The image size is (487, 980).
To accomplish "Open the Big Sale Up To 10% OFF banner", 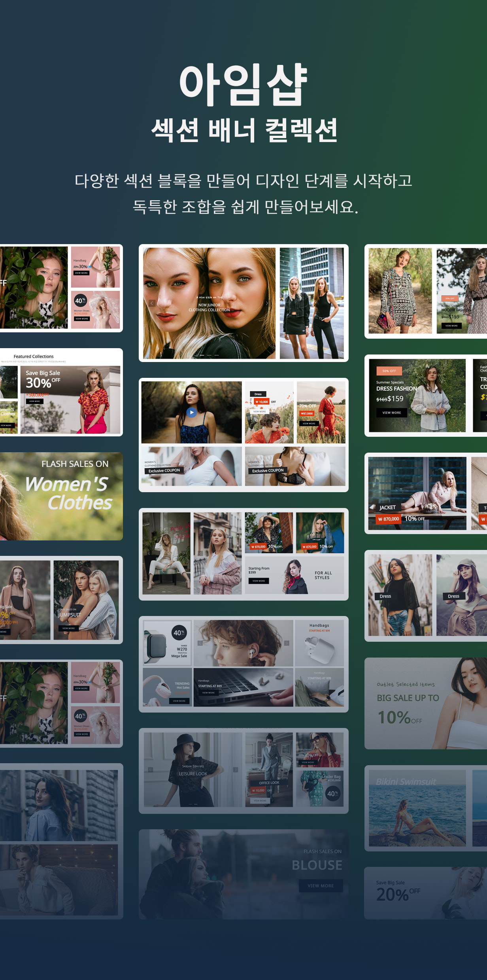I will [426, 703].
